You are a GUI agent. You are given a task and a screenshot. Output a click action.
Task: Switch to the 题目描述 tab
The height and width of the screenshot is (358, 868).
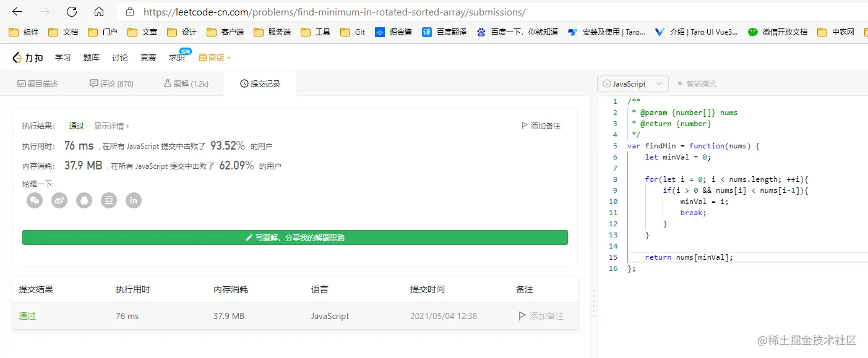coord(38,83)
